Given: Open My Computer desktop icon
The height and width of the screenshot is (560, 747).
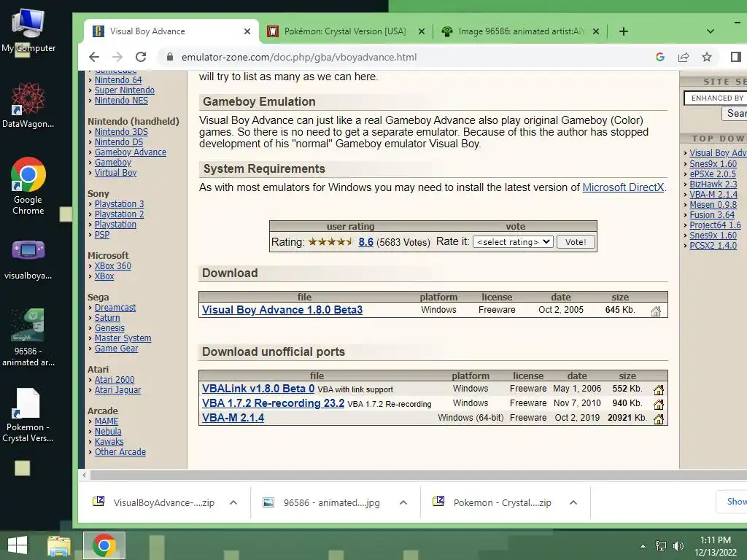Looking at the screenshot, I should (x=28, y=31).
